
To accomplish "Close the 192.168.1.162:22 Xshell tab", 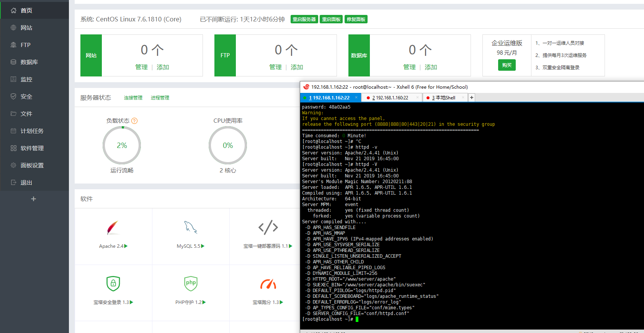I will [x=356, y=97].
